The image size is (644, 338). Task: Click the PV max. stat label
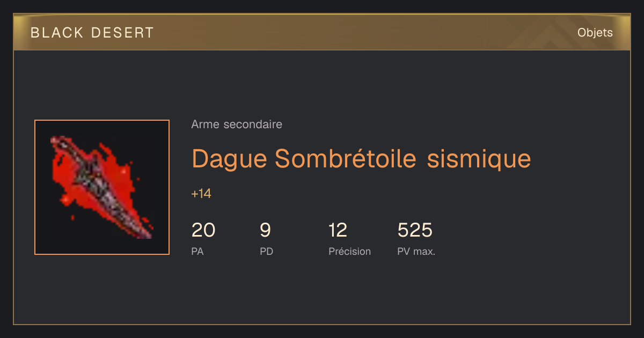416,251
